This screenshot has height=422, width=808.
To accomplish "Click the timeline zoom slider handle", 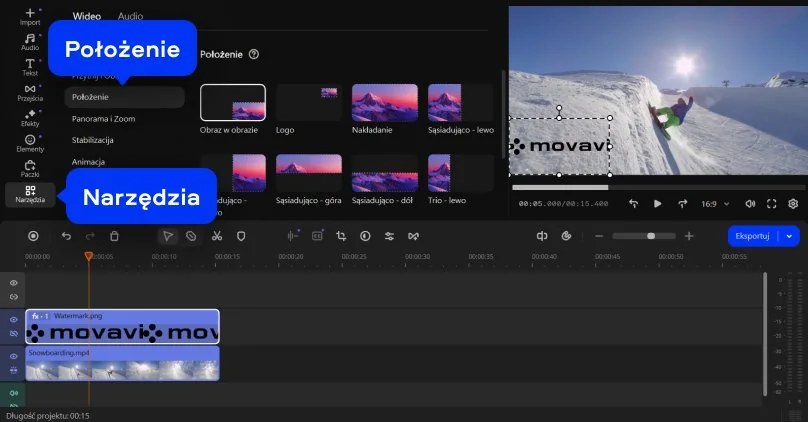I will (x=651, y=236).
